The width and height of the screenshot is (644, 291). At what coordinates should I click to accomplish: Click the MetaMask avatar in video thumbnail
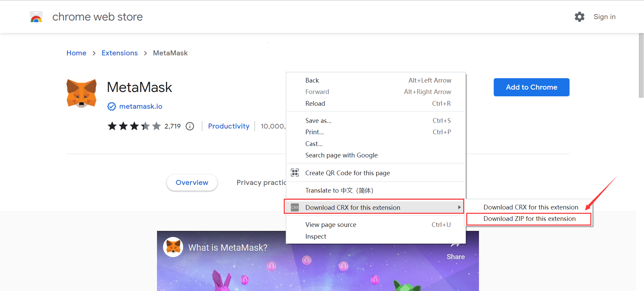173,247
